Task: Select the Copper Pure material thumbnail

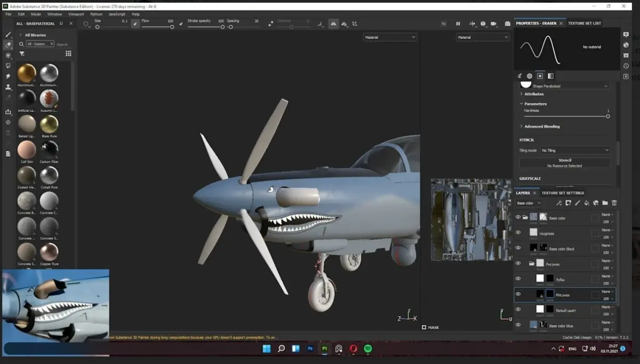Action: pyautogui.click(x=49, y=252)
